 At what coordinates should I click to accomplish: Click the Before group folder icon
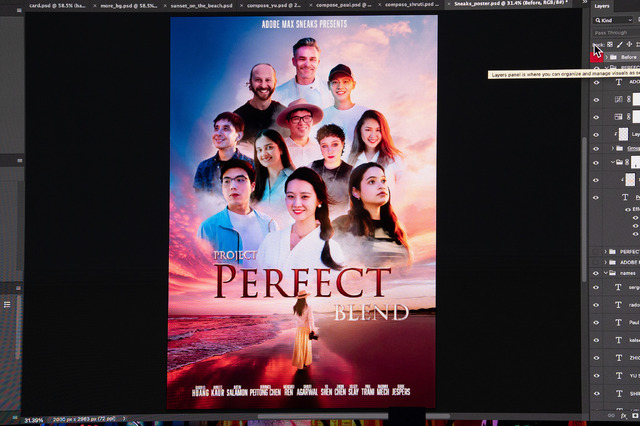(x=613, y=57)
